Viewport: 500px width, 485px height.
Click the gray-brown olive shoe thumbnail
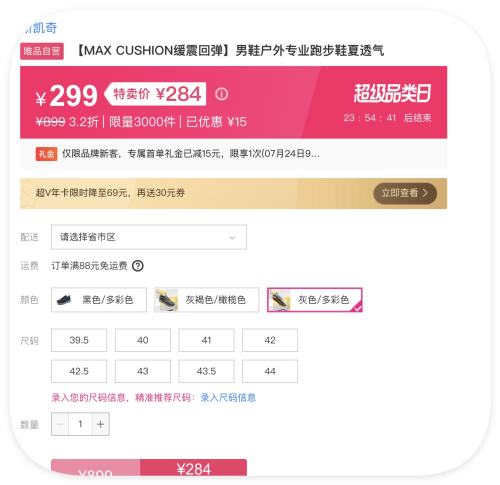click(x=166, y=300)
